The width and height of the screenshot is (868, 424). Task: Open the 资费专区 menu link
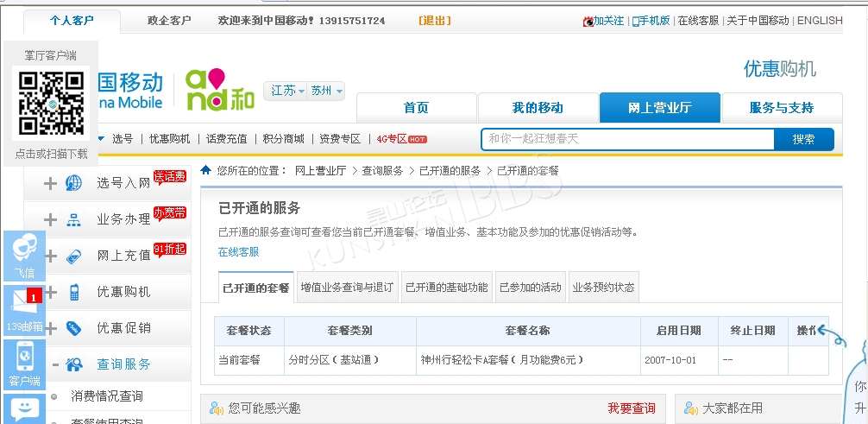(340, 139)
